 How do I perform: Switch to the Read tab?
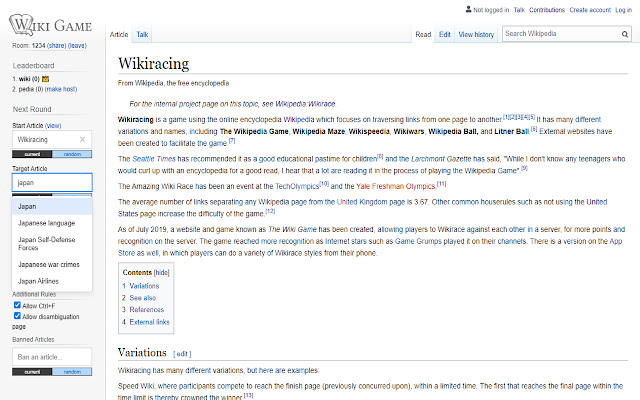(423, 35)
